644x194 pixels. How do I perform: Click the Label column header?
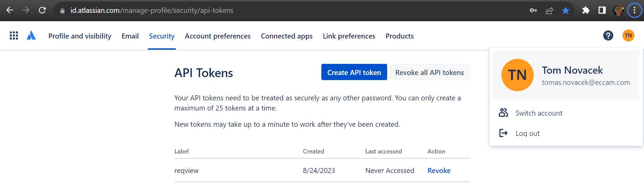tap(182, 151)
